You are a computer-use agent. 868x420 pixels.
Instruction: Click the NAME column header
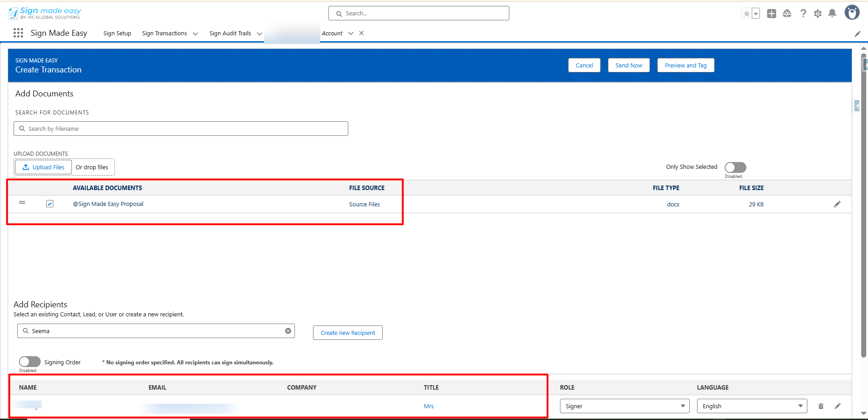28,387
